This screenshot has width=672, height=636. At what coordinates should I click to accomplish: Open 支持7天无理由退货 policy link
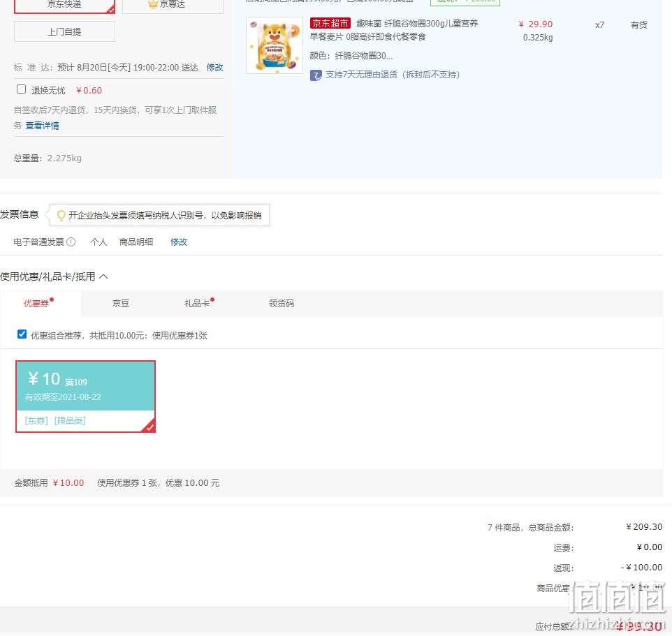click(x=393, y=75)
